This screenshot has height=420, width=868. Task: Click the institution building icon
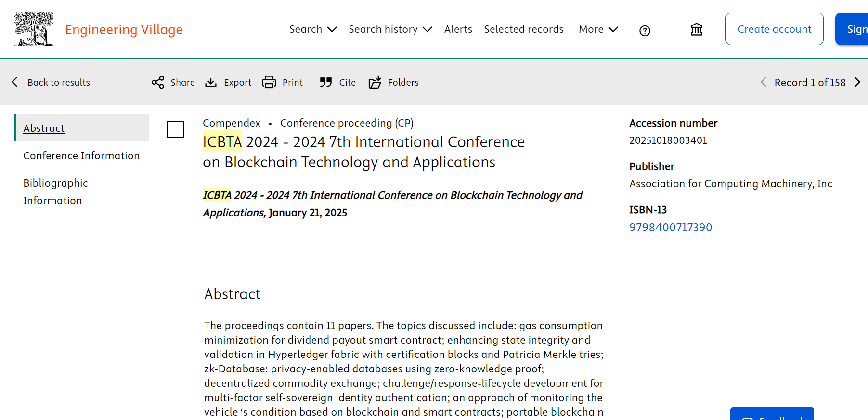click(x=696, y=29)
